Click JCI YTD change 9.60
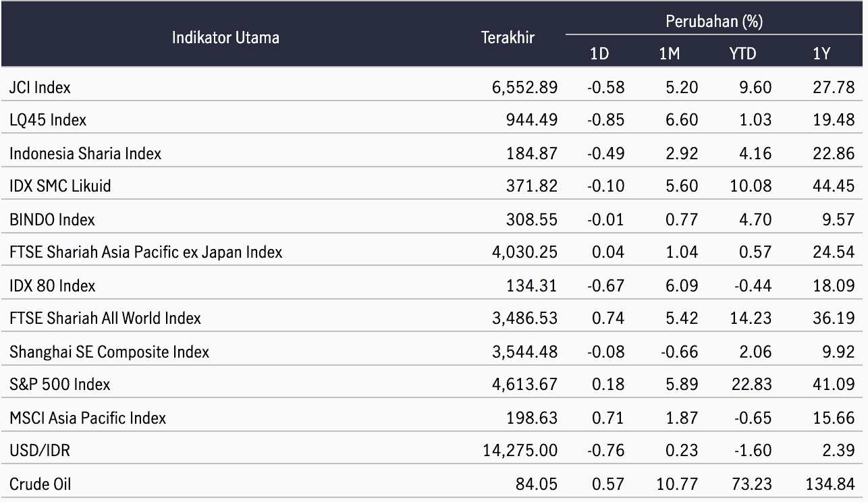Image resolution: width=868 pixels, height=502 pixels. click(x=755, y=87)
